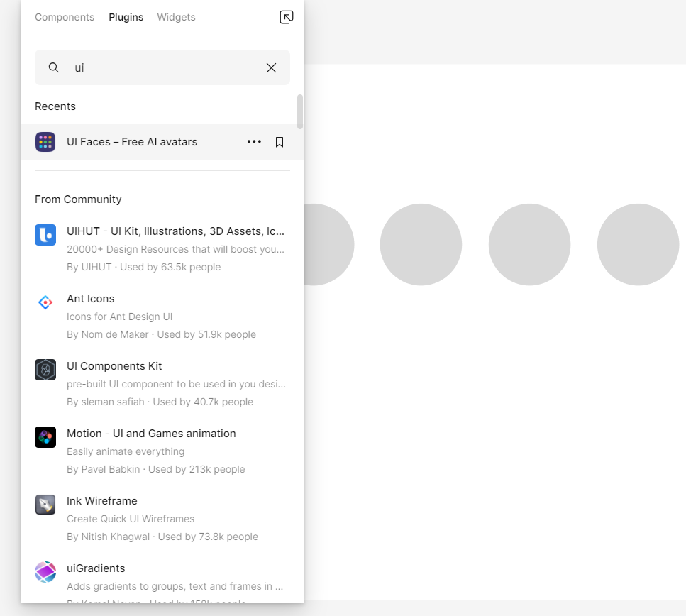Switch to the Components tab
686x616 pixels.
click(65, 17)
